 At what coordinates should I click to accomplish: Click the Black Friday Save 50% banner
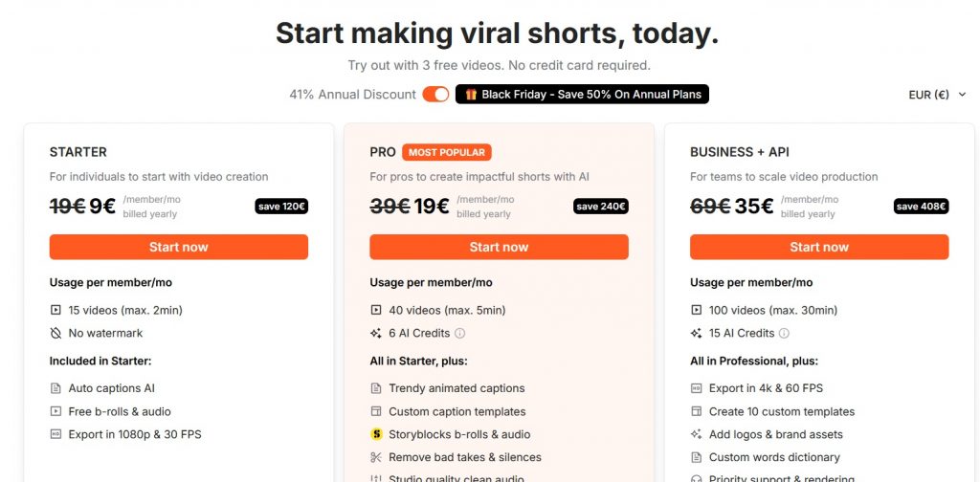(x=582, y=95)
